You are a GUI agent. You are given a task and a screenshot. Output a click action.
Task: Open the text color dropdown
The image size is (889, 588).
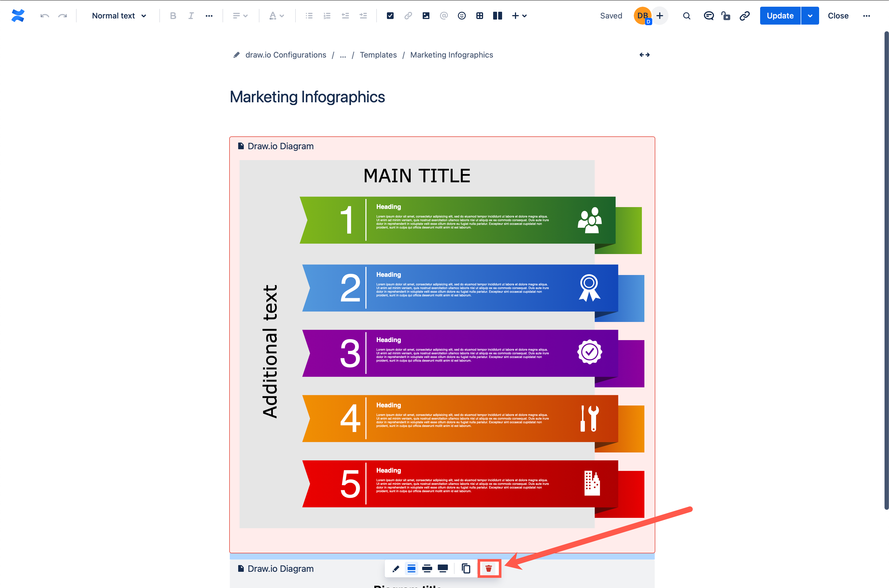pos(277,15)
